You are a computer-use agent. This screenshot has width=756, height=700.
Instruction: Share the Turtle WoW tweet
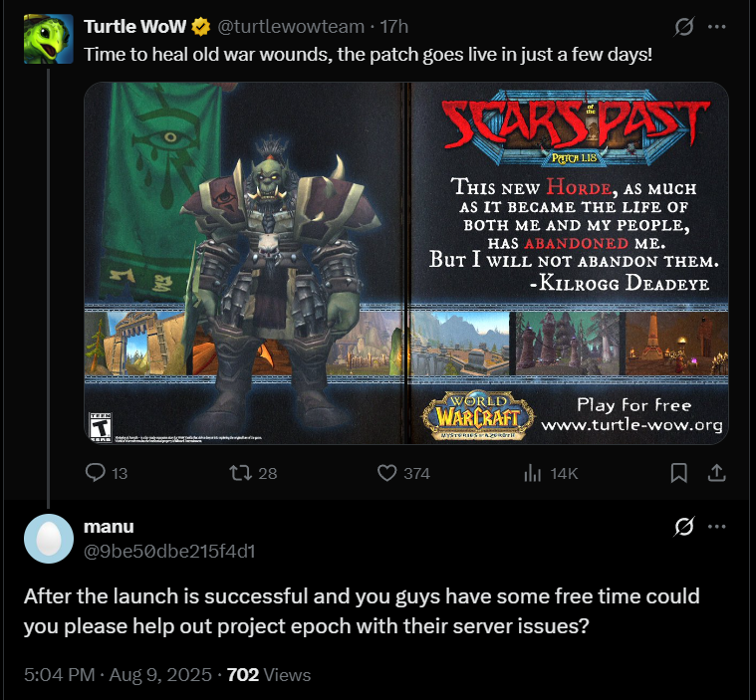click(717, 473)
